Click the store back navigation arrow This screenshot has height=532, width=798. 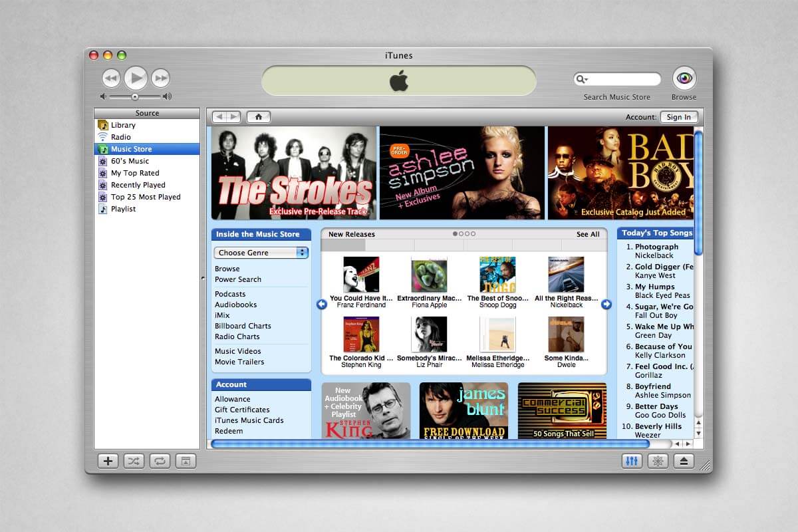tap(219, 117)
